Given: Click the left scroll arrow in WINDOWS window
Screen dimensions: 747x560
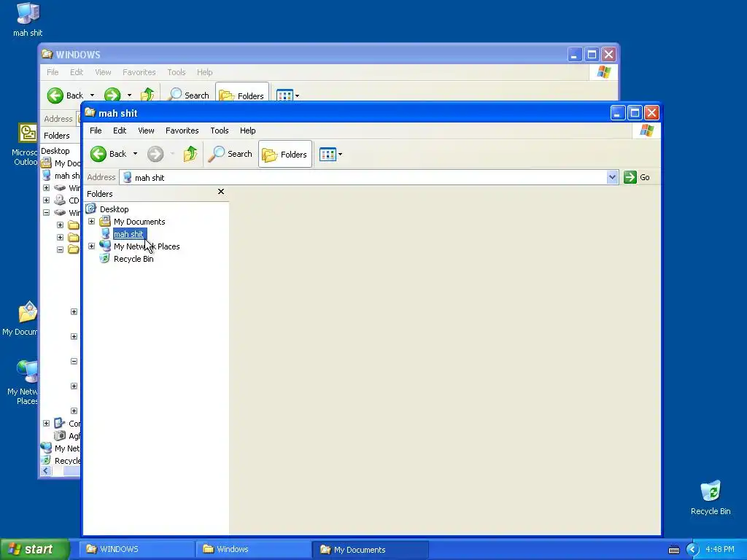Looking at the screenshot, I should click(46, 471).
